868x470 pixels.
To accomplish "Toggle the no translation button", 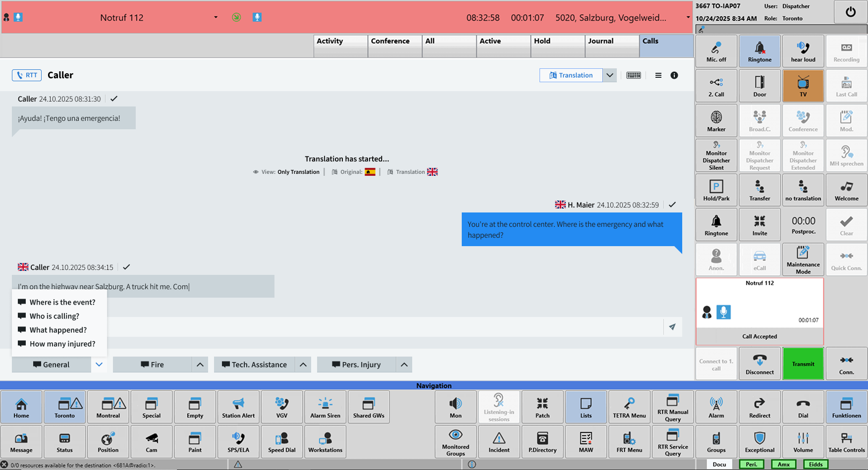I will (803, 190).
